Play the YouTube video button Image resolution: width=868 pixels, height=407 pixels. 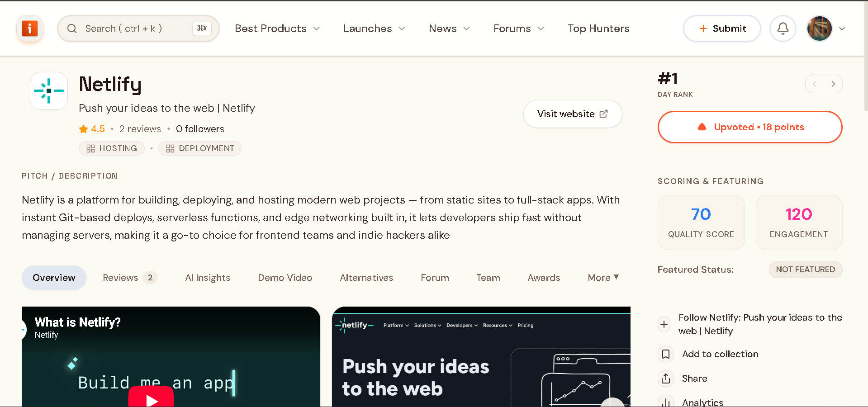[151, 397]
